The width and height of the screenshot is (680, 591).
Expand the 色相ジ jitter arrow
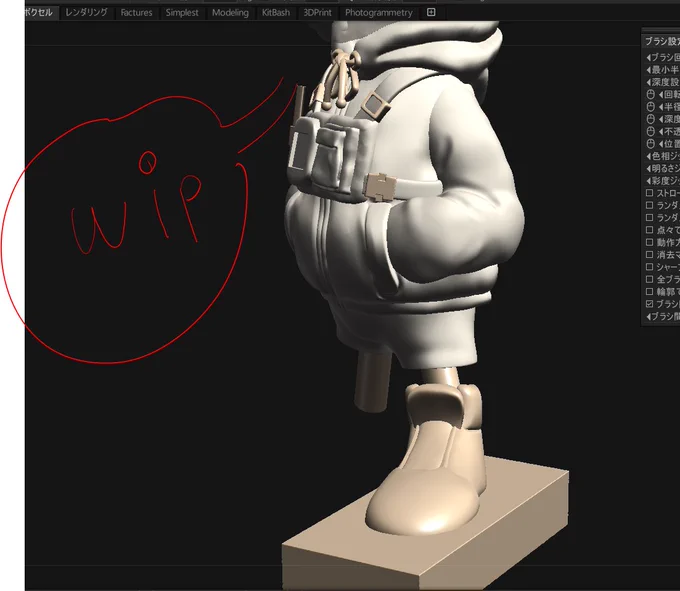pyautogui.click(x=648, y=156)
